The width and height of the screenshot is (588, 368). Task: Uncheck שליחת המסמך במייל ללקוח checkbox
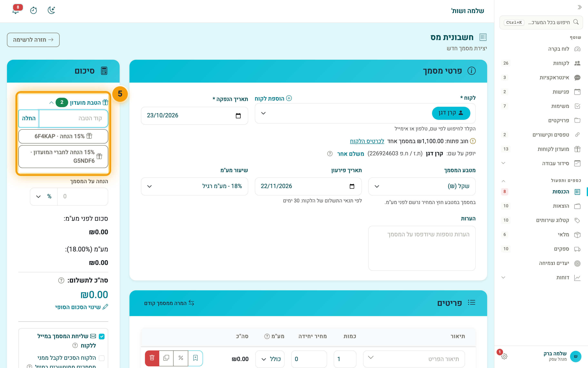click(x=102, y=336)
